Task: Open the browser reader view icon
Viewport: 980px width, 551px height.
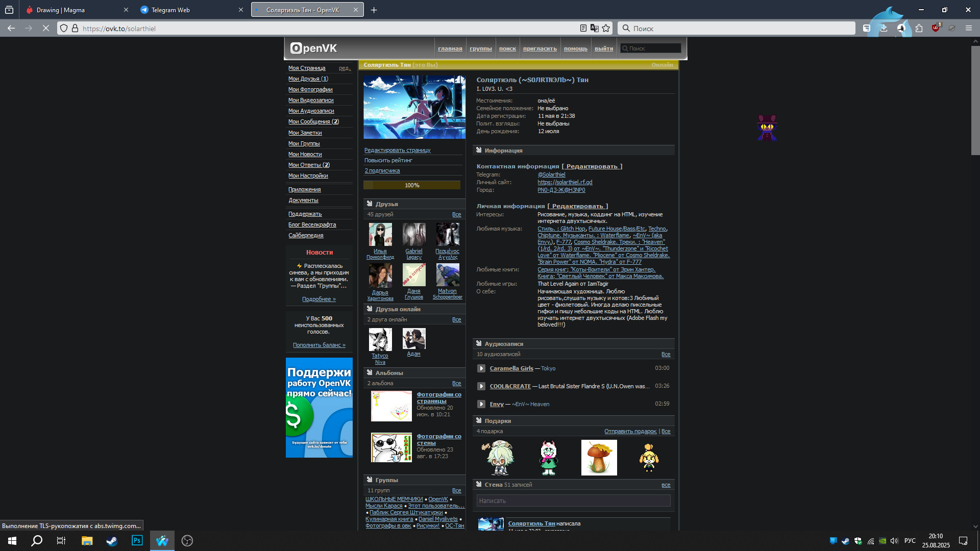Action: coord(583,29)
